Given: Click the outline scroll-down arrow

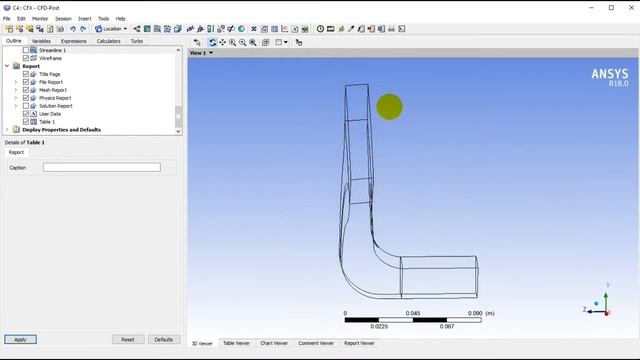Looking at the screenshot, I should pos(178,131).
